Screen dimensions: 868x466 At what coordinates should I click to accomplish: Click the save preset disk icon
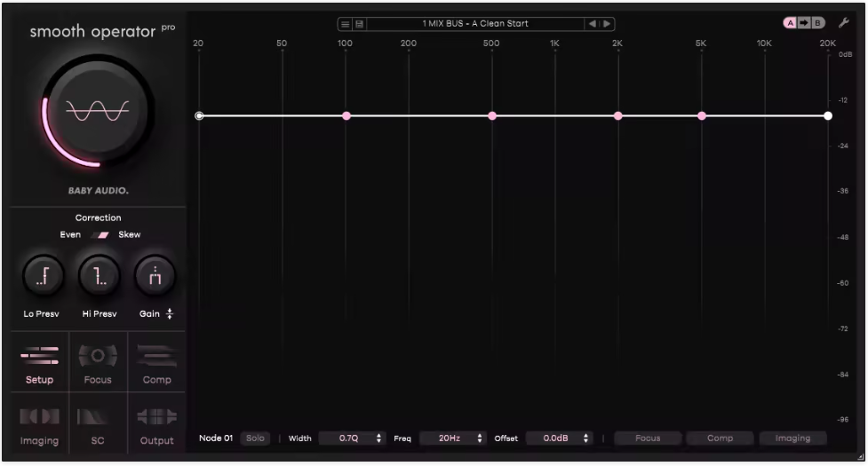tap(359, 24)
